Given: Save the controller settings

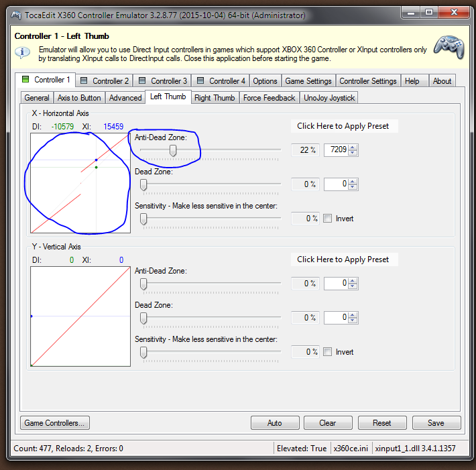Looking at the screenshot, I should point(436,422).
